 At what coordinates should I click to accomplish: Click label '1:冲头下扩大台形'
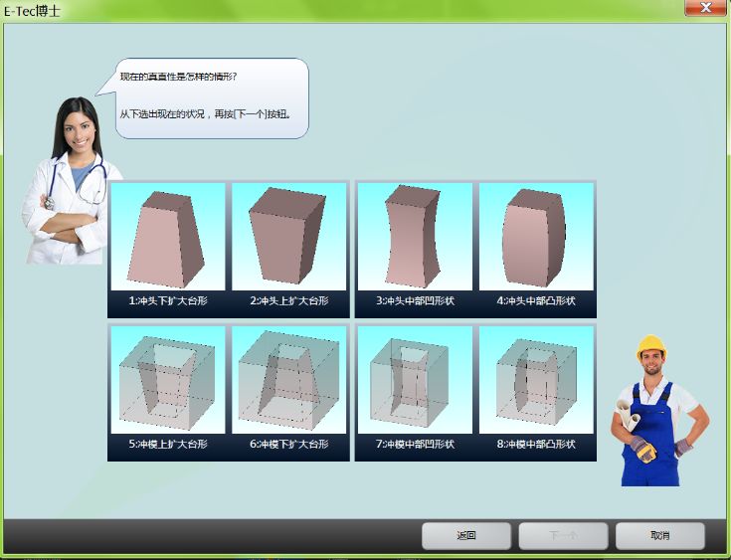[x=168, y=300]
